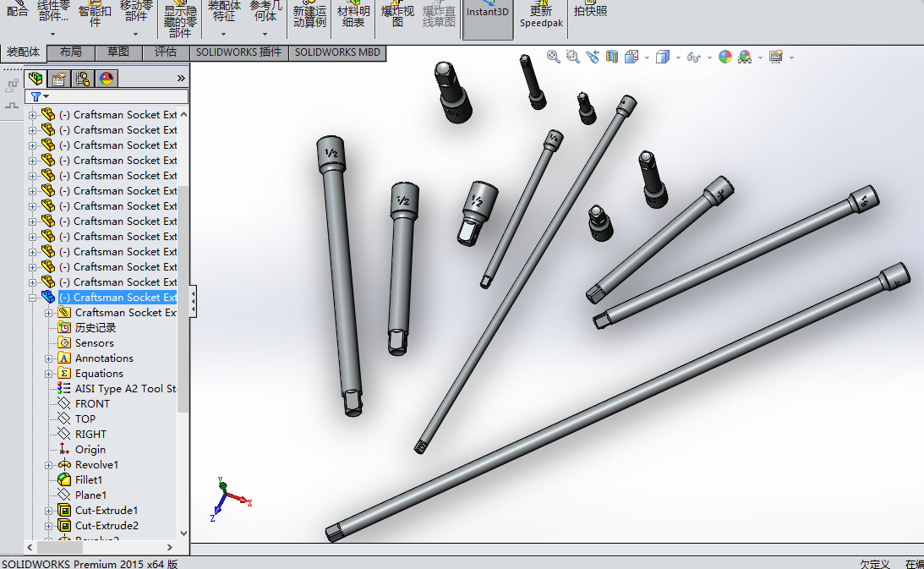Image resolution: width=924 pixels, height=569 pixels.
Task: Click the 配合 (Mate) toolbar button
Action: point(17,10)
